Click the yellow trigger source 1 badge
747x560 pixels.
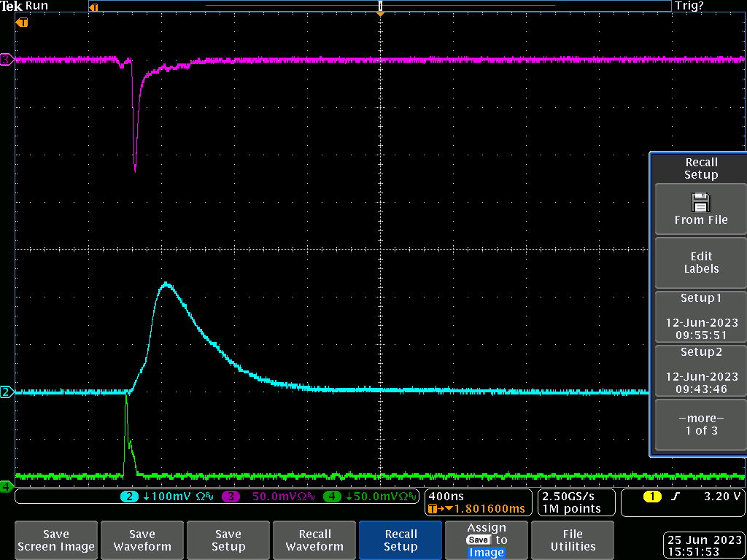[x=651, y=497]
